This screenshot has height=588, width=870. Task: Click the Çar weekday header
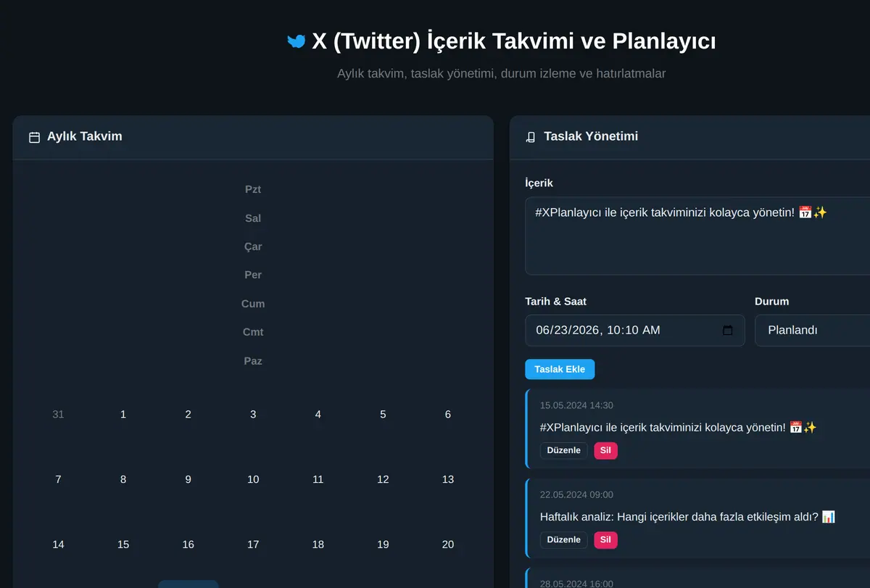coord(253,247)
